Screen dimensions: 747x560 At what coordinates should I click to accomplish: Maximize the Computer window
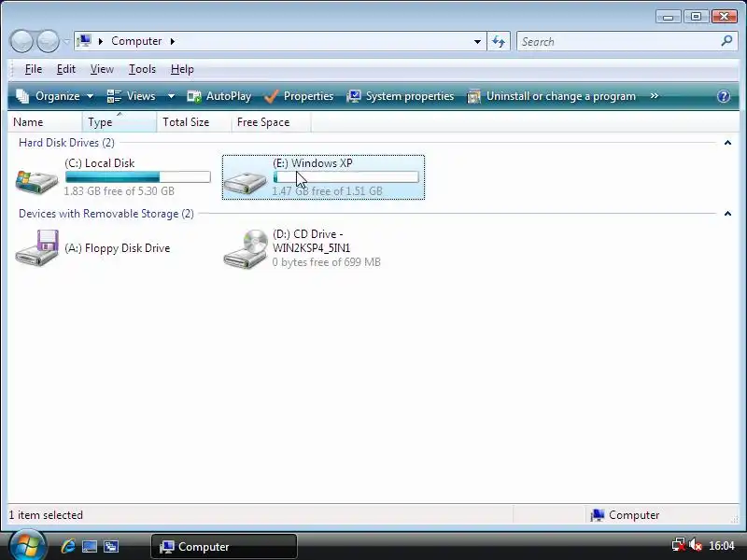(696, 17)
